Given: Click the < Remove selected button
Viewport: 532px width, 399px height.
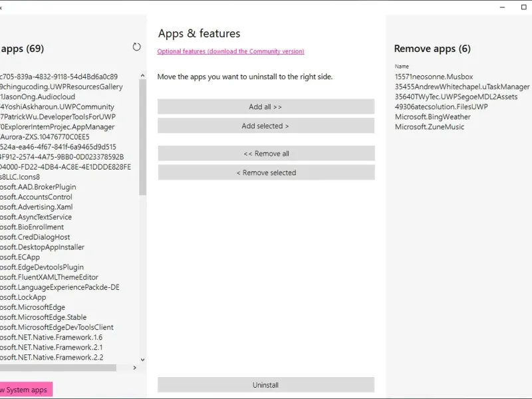Looking at the screenshot, I should (266, 173).
